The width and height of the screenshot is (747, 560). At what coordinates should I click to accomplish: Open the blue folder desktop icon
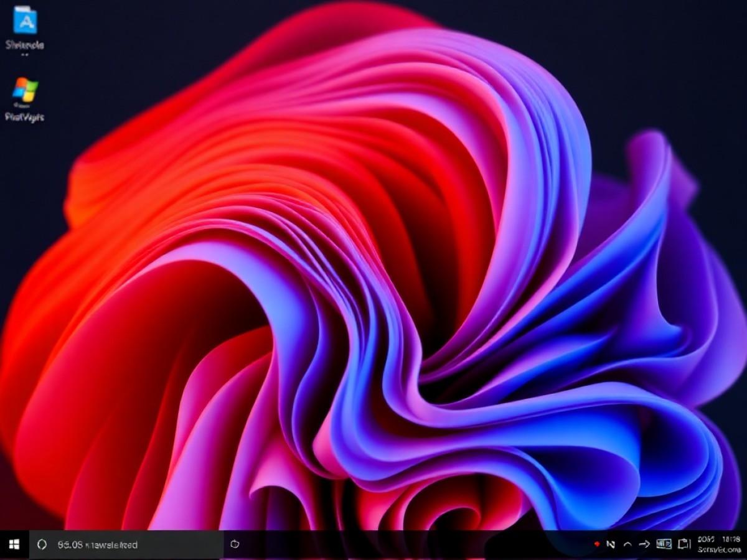click(x=25, y=20)
